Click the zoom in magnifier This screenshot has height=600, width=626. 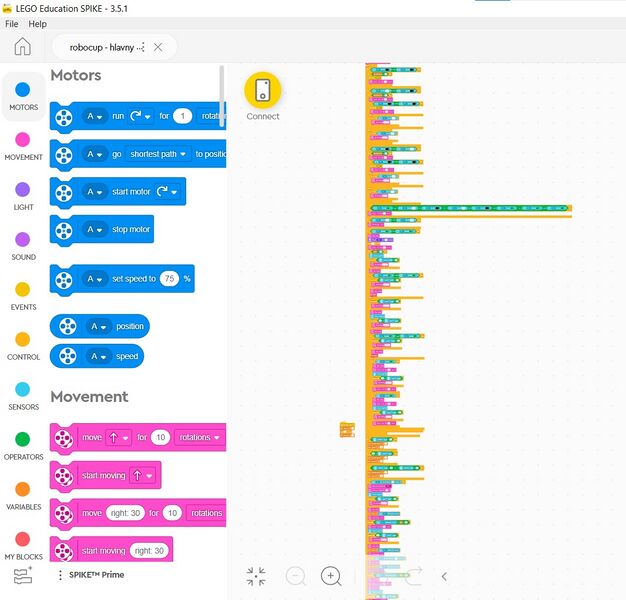pos(331,576)
